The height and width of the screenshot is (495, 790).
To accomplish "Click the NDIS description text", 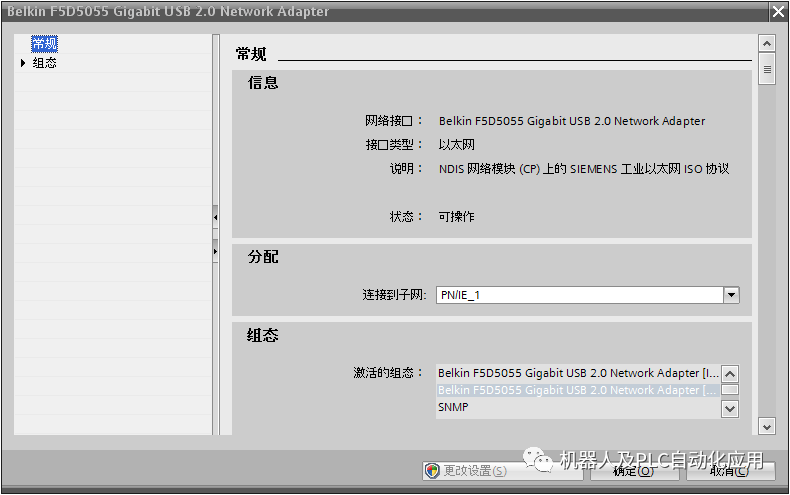I will [x=584, y=169].
